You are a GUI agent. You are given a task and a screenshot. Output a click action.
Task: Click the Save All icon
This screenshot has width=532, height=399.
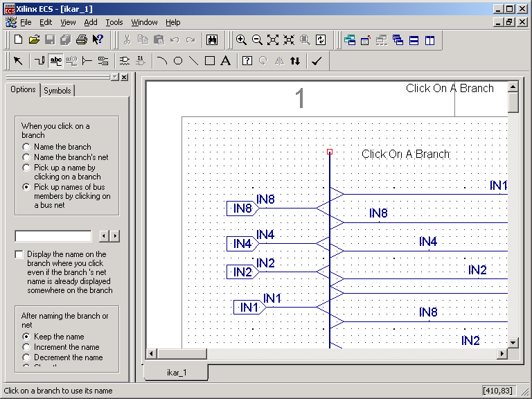point(66,40)
